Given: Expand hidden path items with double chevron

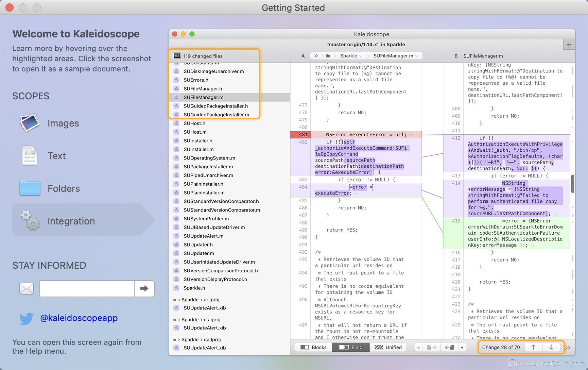Looking at the screenshot, I should coord(316,56).
